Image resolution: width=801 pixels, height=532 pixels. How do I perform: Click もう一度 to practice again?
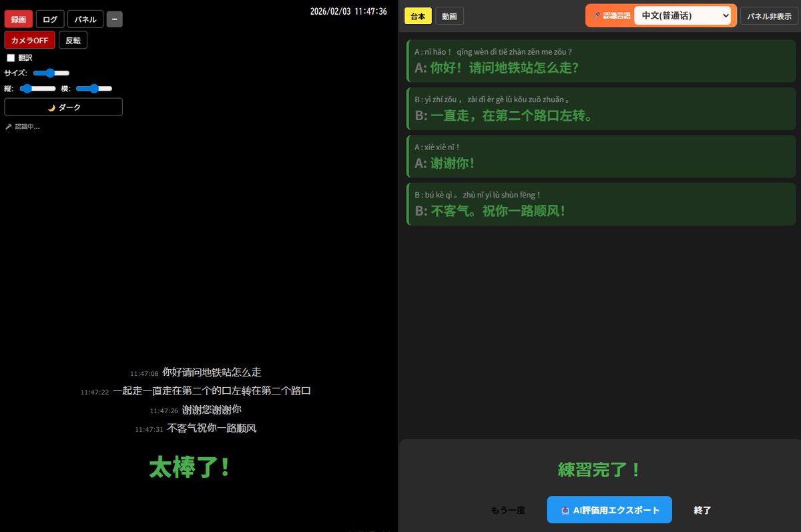508,509
